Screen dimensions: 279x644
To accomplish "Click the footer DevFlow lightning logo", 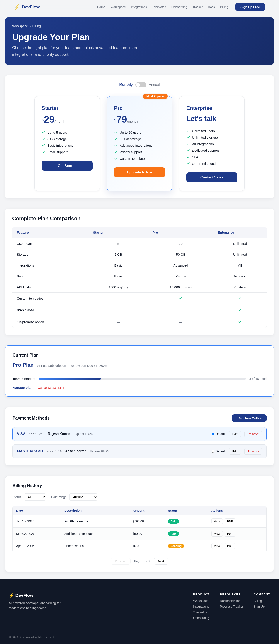I will (x=11, y=595).
